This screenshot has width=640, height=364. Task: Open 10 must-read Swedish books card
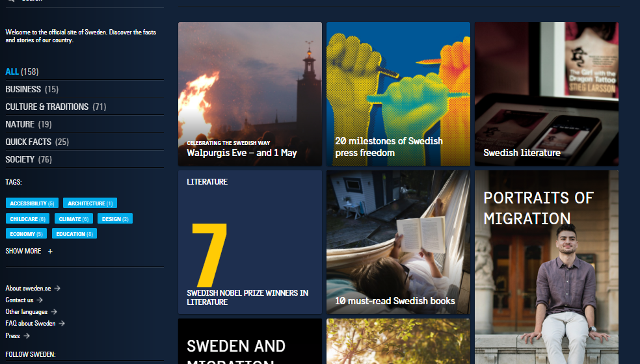pyautogui.click(x=398, y=242)
